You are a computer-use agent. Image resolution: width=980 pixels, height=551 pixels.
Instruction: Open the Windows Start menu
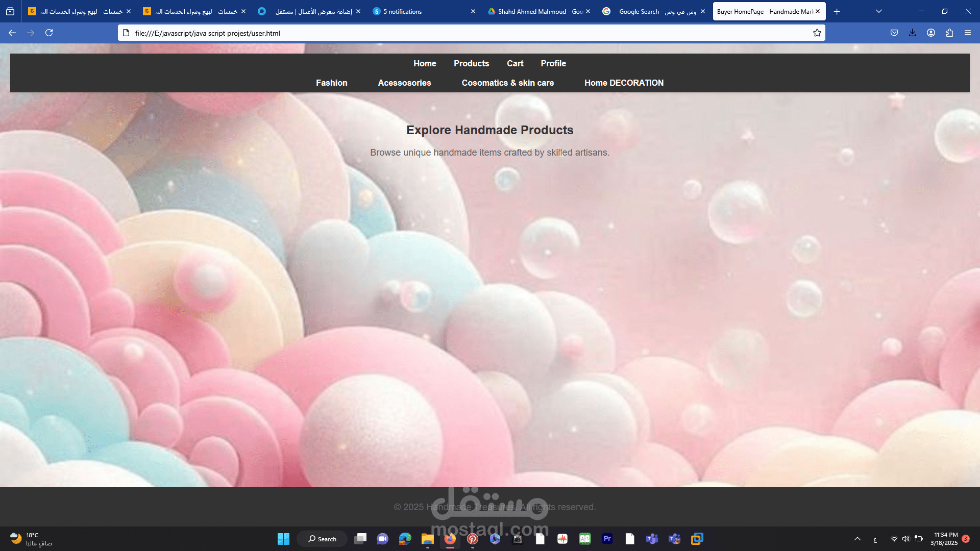pos(283,539)
